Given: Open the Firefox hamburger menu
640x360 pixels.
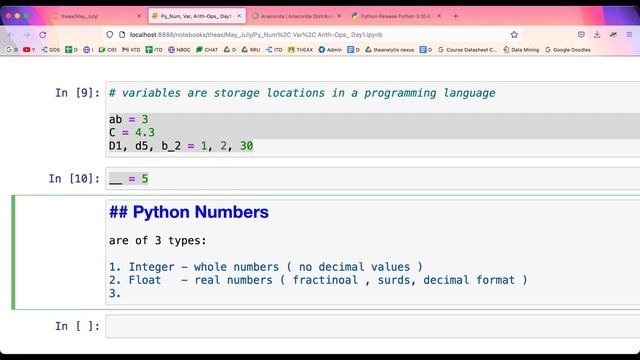Looking at the screenshot, I should tap(629, 35).
